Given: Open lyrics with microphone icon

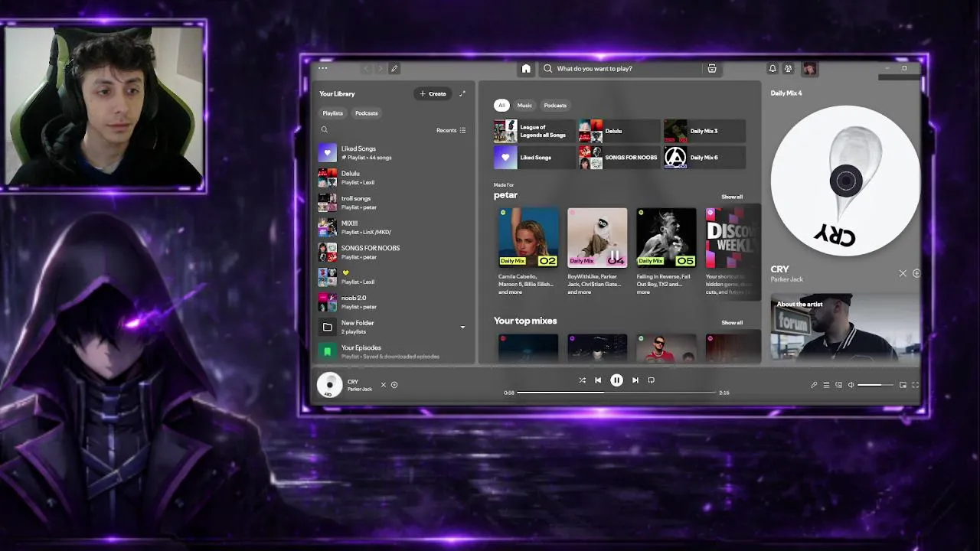Looking at the screenshot, I should 814,385.
